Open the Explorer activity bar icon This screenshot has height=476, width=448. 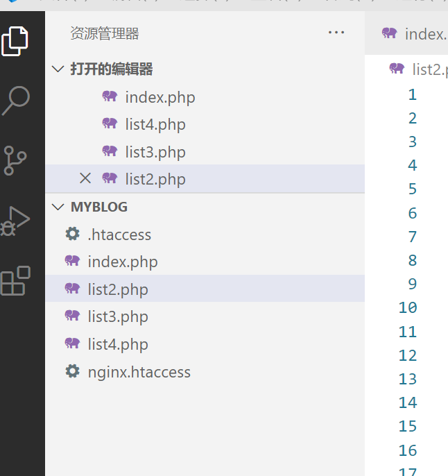[15, 40]
